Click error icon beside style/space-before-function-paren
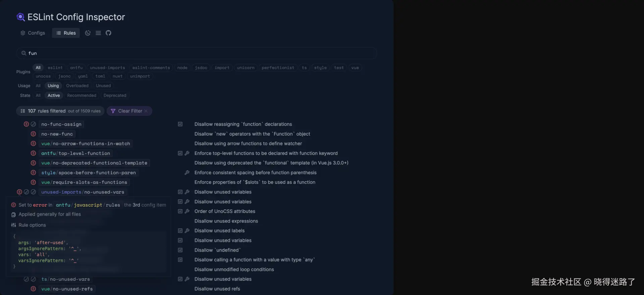The width and height of the screenshot is (644, 295). [33, 173]
